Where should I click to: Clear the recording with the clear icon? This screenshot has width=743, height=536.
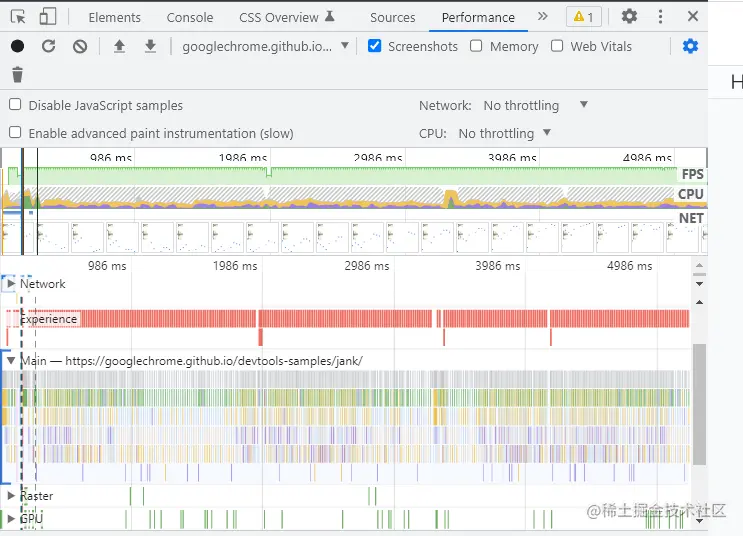click(80, 46)
